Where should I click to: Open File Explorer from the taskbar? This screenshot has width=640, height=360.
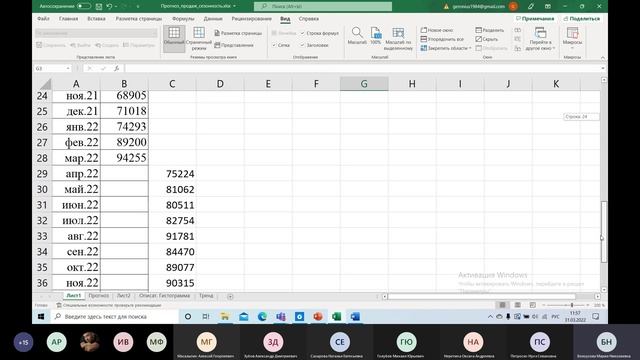coord(224,316)
